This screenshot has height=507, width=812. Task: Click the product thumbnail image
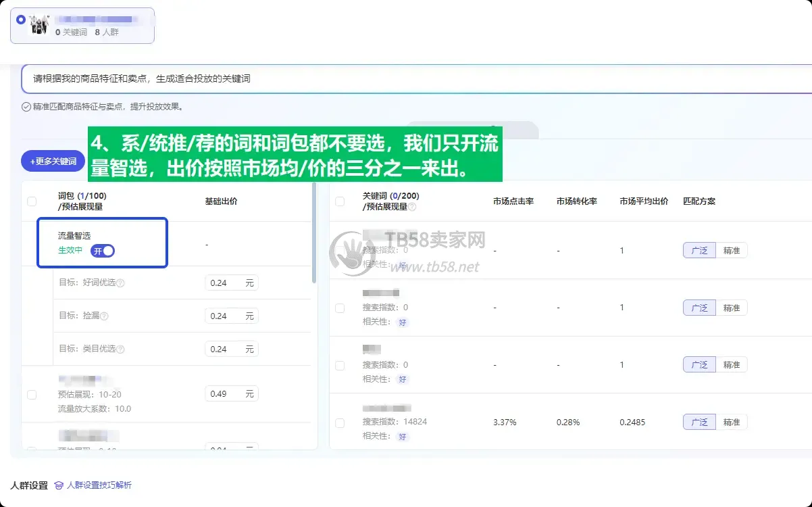[39, 24]
